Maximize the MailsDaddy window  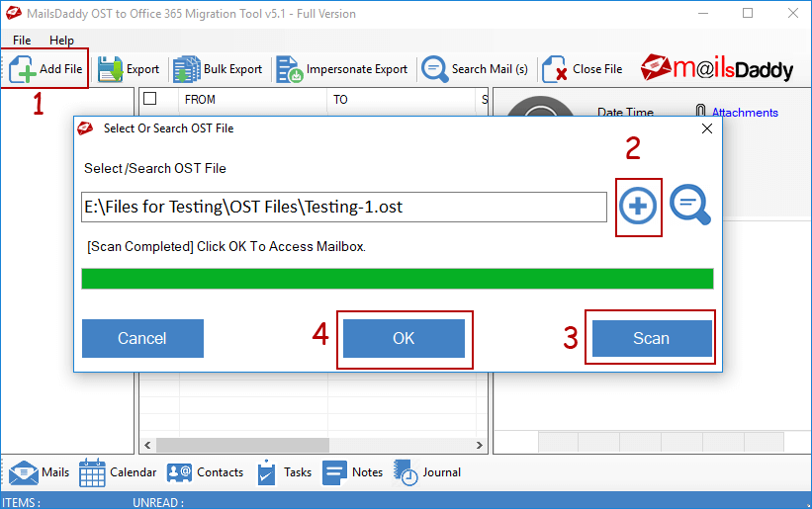click(x=748, y=14)
